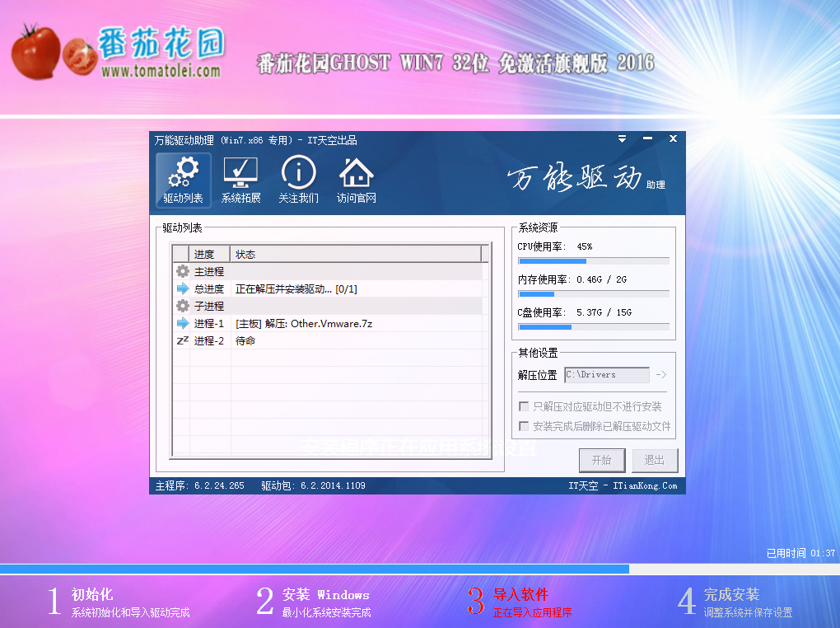840x628 pixels.
Task: Select the 正在解压并安装驱动 status text
Action: pyautogui.click(x=296, y=289)
